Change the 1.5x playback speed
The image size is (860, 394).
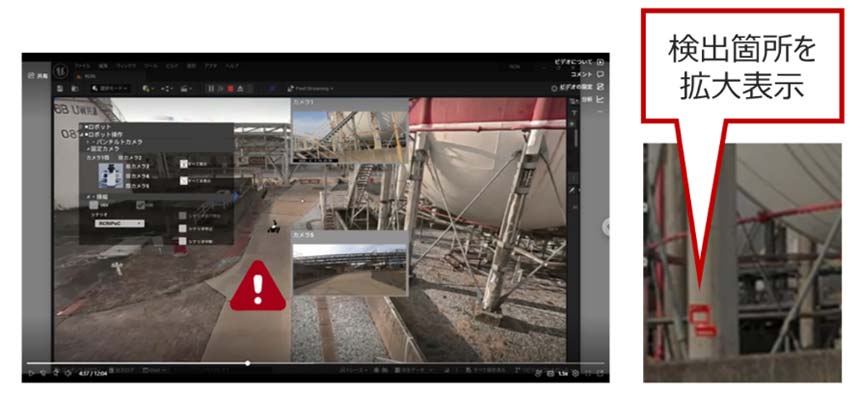pos(563,373)
